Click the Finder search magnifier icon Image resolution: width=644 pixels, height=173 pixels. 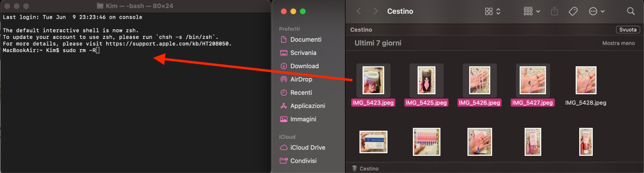click(x=631, y=11)
